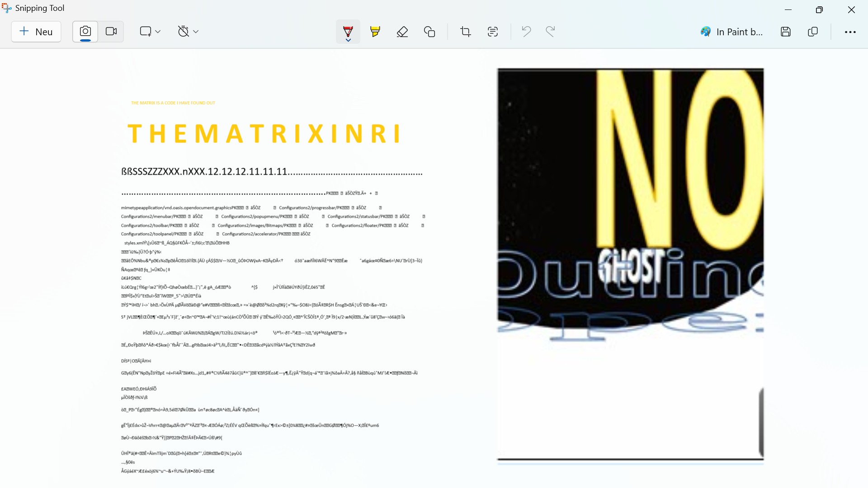Click the Neu (new snip) button
This screenshot has height=488, width=868.
pos(36,32)
